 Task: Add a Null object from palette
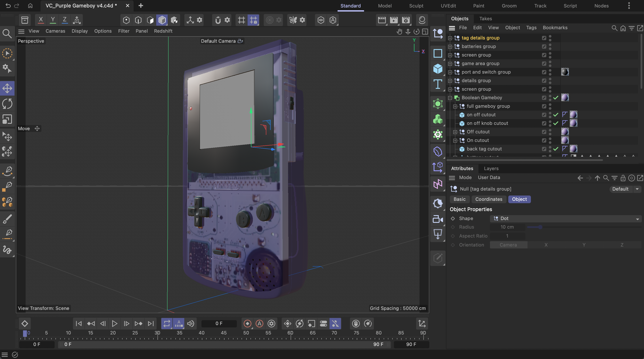[x=438, y=34]
